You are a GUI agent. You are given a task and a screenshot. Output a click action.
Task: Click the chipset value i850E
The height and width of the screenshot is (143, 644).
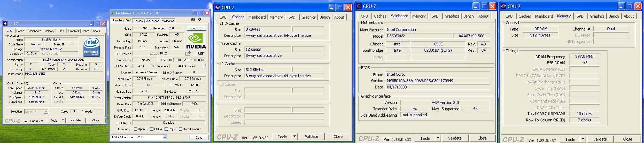438,44
